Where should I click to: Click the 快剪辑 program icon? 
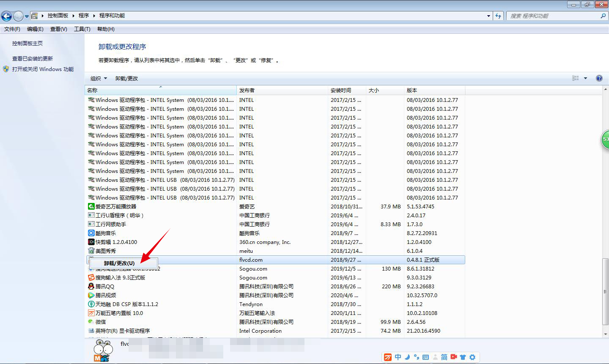tap(91, 242)
